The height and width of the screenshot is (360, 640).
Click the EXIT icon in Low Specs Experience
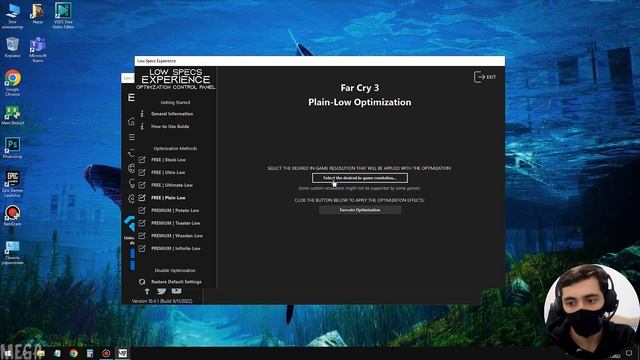coord(484,77)
